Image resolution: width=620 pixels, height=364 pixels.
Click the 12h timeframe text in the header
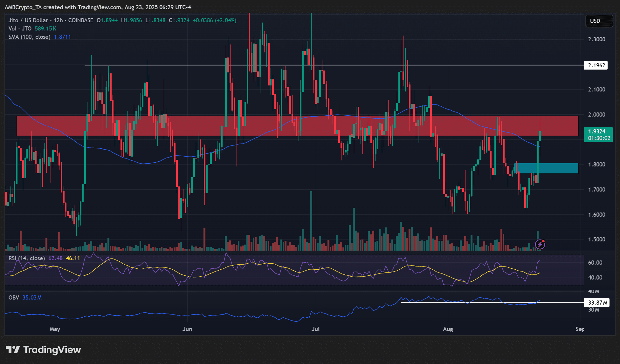coord(58,20)
